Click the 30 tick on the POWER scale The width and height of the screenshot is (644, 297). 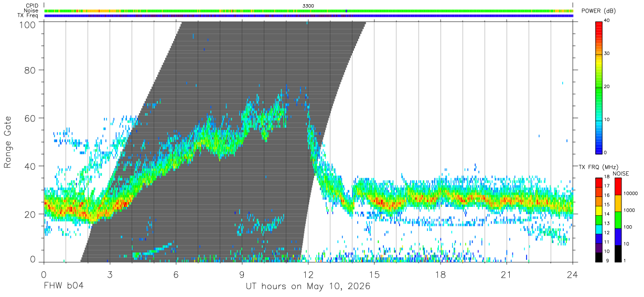click(x=608, y=53)
